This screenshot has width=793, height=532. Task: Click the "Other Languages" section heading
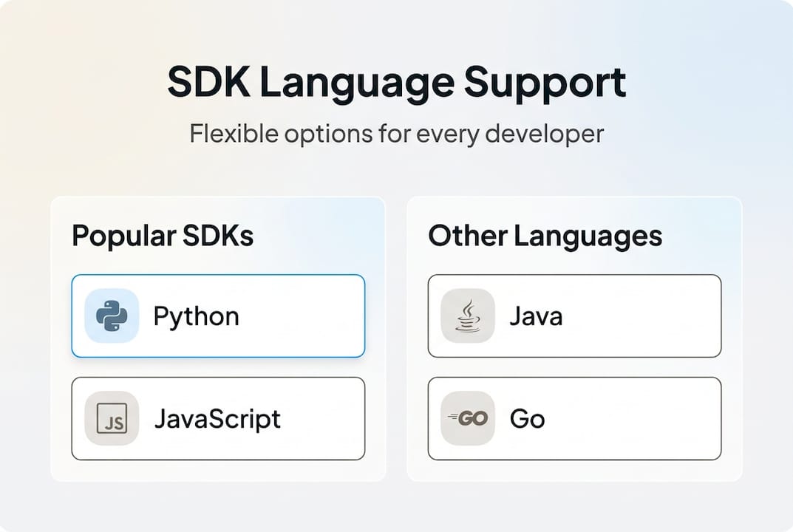tap(545, 236)
